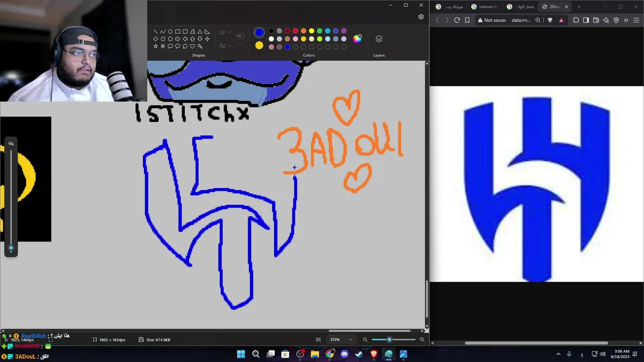Screen dimensions: 644x362
Task: Choose the Oval shape
Action: coord(171,31)
